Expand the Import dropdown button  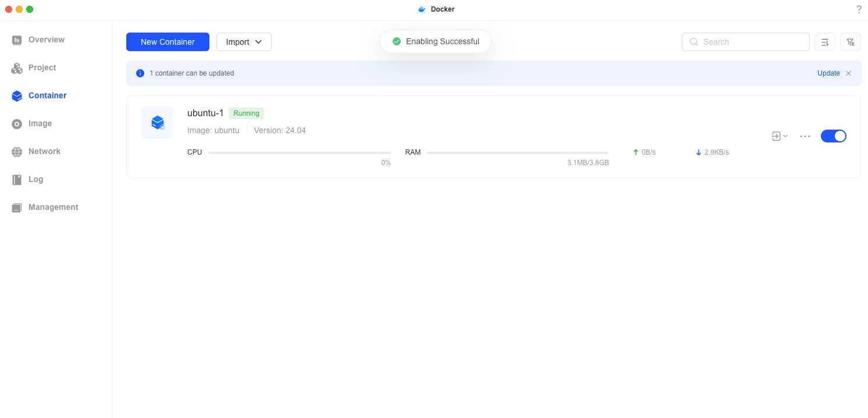[244, 42]
